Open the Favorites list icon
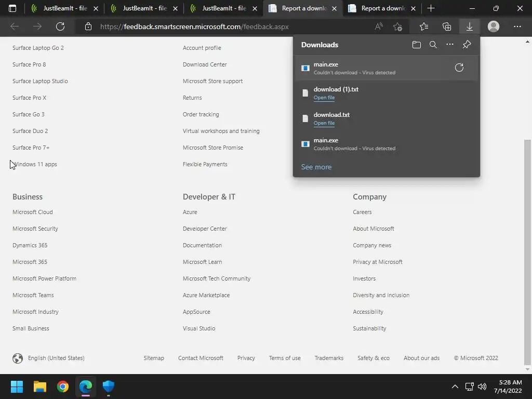 coord(423,26)
